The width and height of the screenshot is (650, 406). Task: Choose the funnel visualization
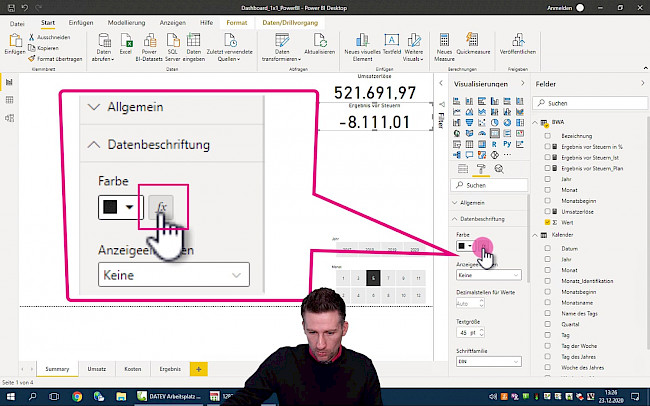coord(469,123)
